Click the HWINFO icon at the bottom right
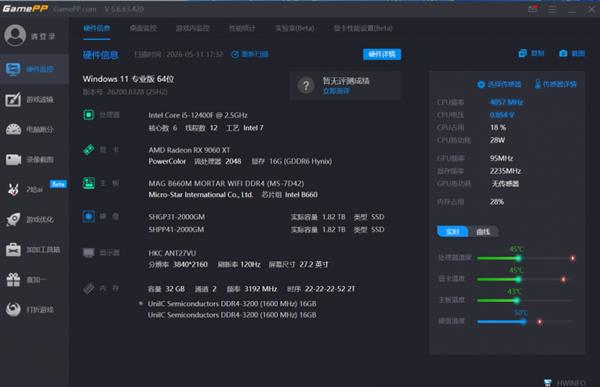Viewport: 600px width, 387px height. 548,382
